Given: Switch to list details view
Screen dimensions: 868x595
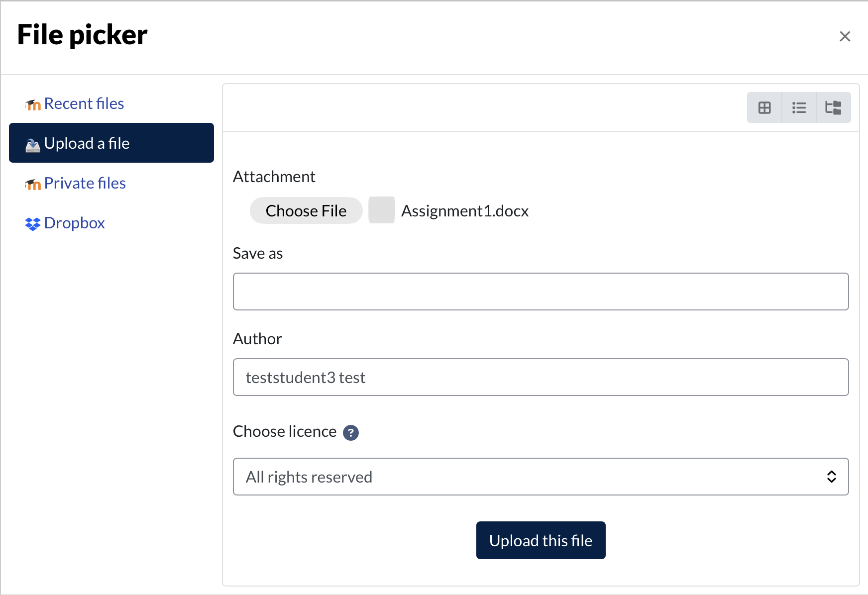Looking at the screenshot, I should (x=799, y=107).
